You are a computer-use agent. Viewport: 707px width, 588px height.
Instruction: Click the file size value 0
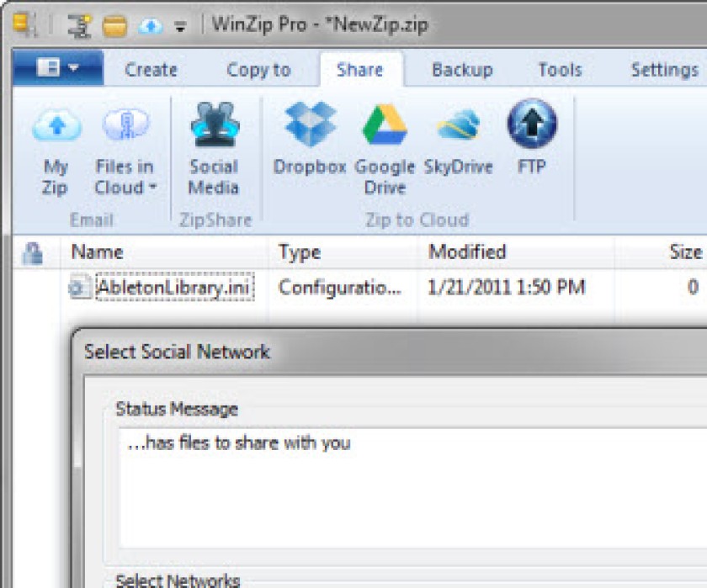(694, 287)
